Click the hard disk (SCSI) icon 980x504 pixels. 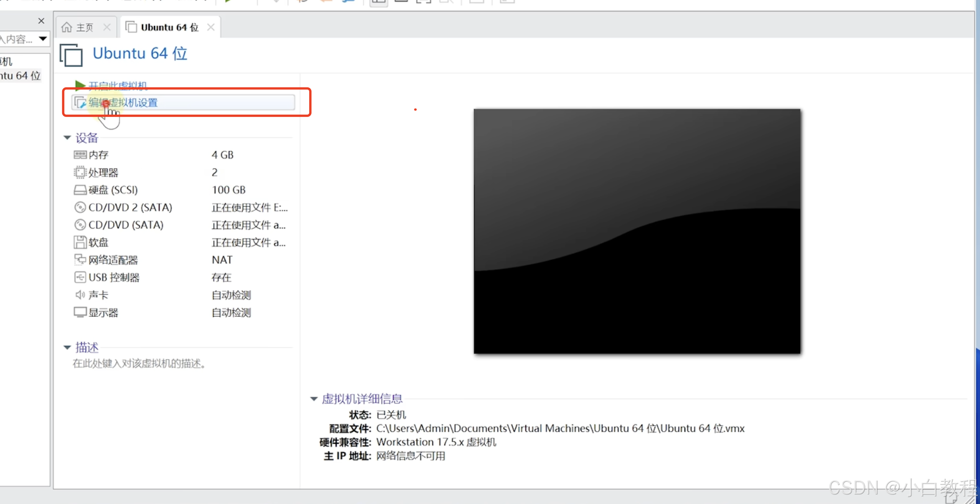click(x=80, y=190)
